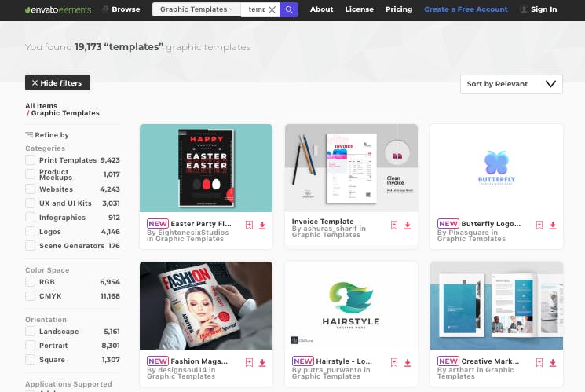Click the Hide filters button
The image size is (585, 392).
(57, 82)
